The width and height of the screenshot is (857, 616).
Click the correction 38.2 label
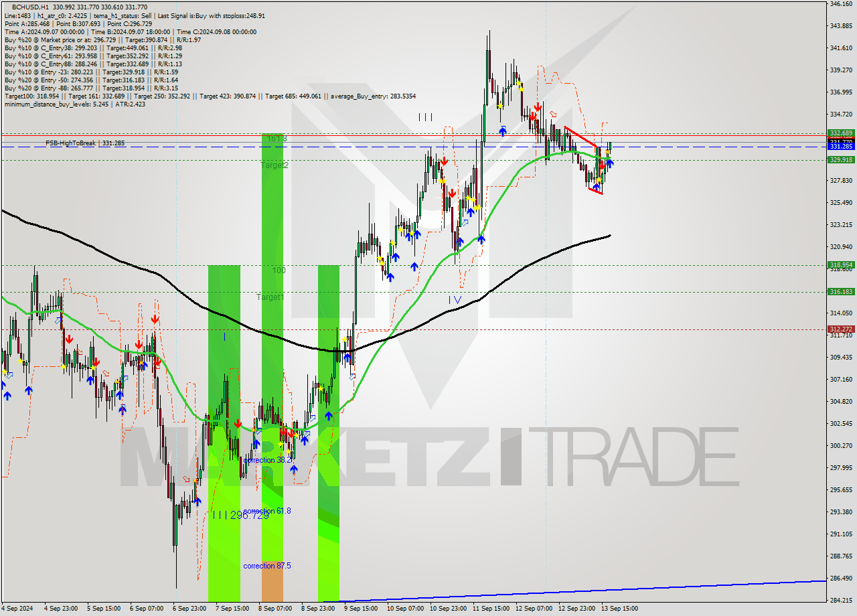click(267, 460)
